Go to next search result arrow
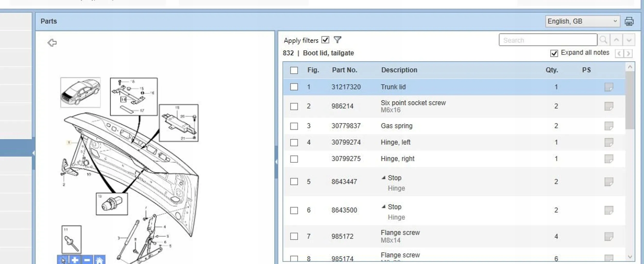Screen dimensions: 644x264 click(629, 40)
